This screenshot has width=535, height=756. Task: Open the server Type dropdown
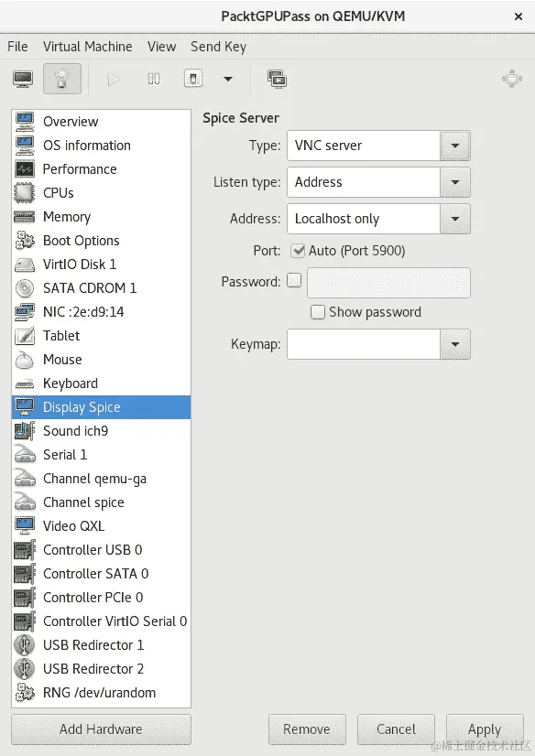pyautogui.click(x=456, y=146)
